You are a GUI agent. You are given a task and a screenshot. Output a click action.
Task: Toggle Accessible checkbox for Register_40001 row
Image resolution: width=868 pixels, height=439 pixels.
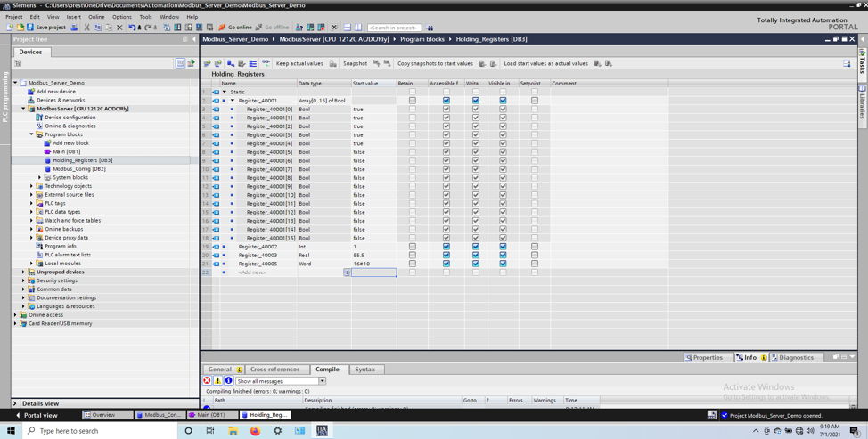coord(446,101)
